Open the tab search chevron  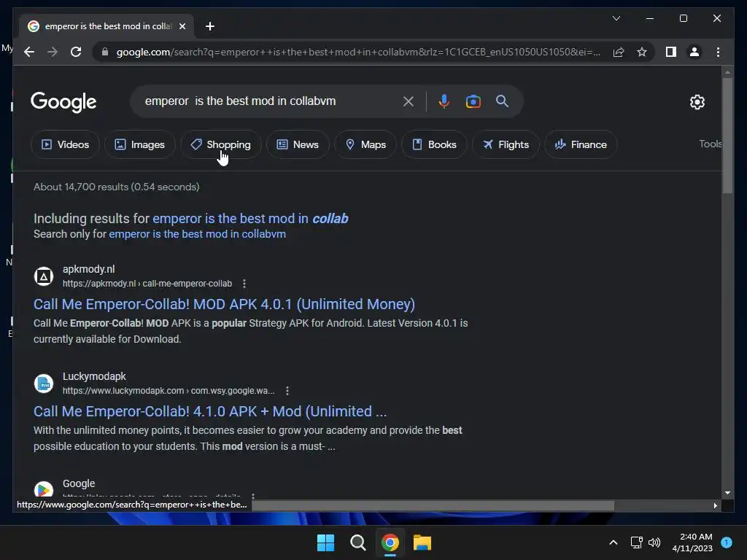tap(616, 18)
